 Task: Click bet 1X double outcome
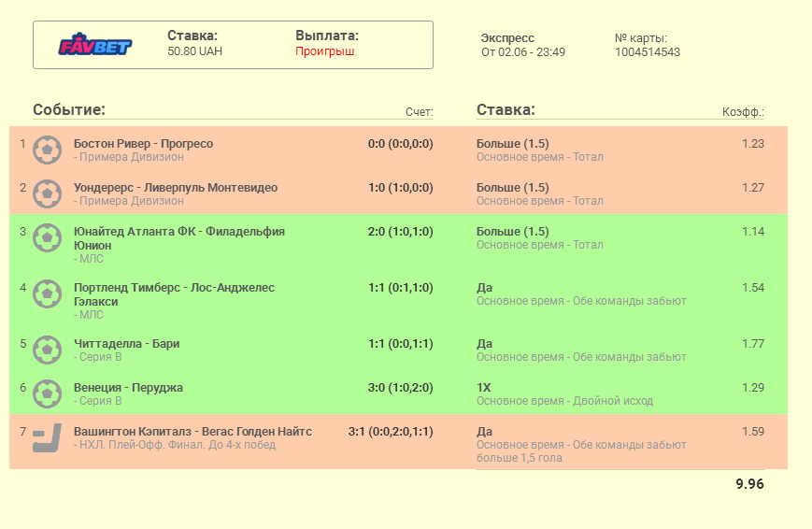pos(484,388)
